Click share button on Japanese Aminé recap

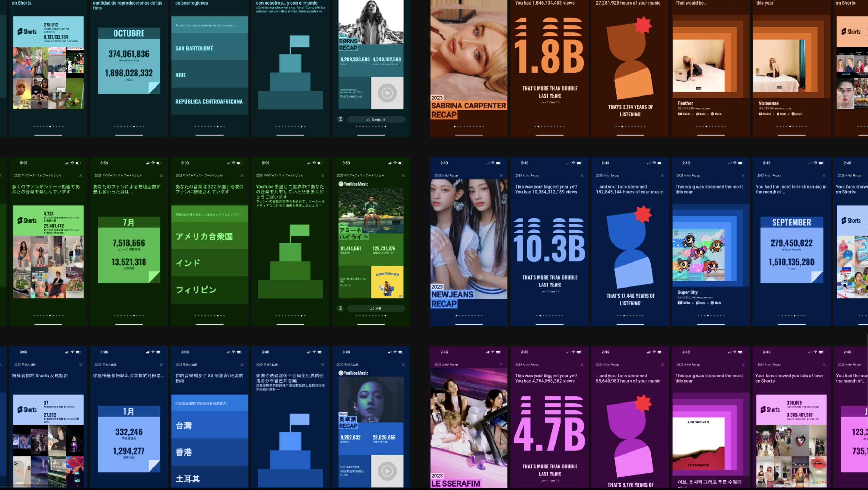376,308
